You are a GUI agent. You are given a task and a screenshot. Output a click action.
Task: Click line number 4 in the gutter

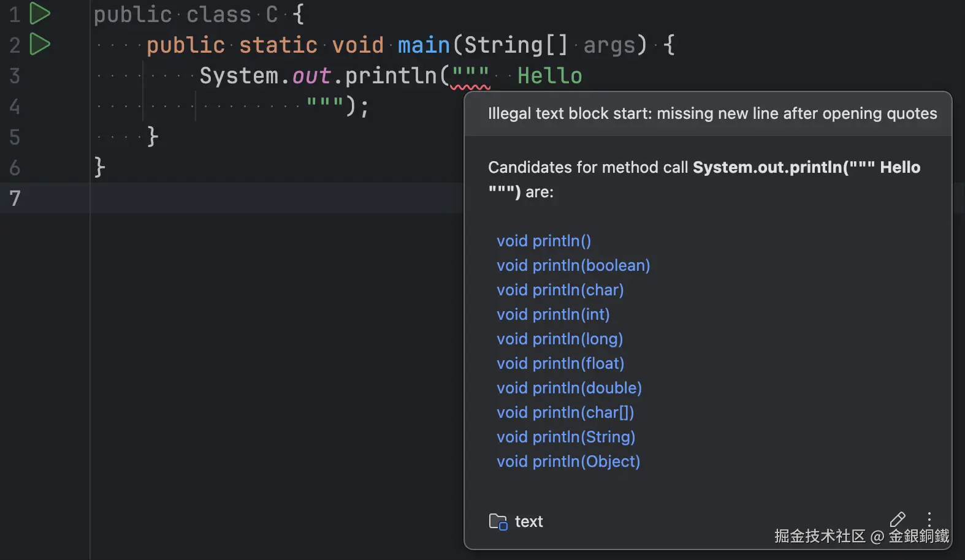(x=15, y=107)
